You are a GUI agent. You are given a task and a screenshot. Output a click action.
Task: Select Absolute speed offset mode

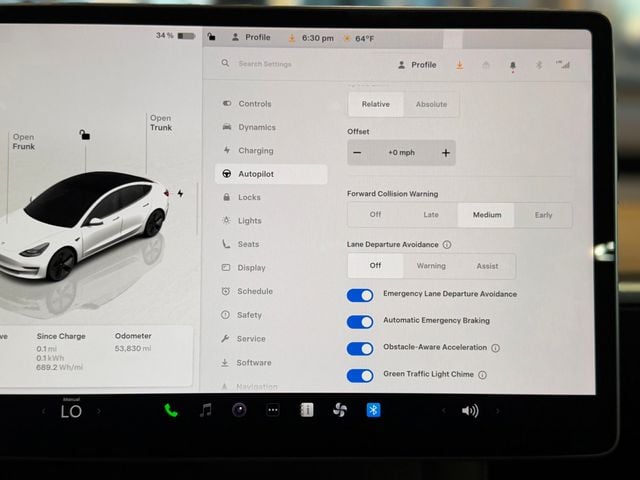(431, 104)
